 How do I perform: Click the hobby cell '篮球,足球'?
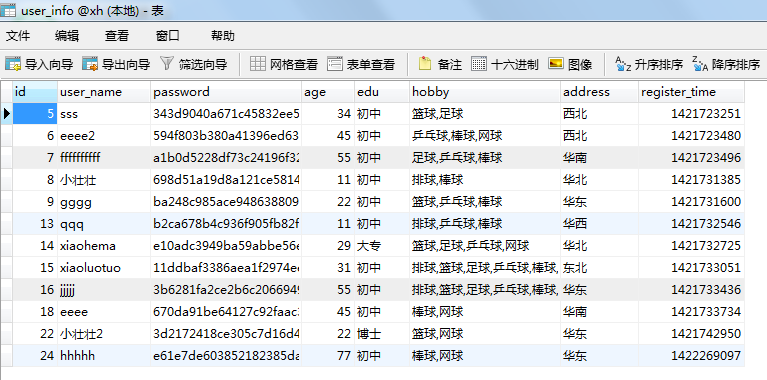485,114
